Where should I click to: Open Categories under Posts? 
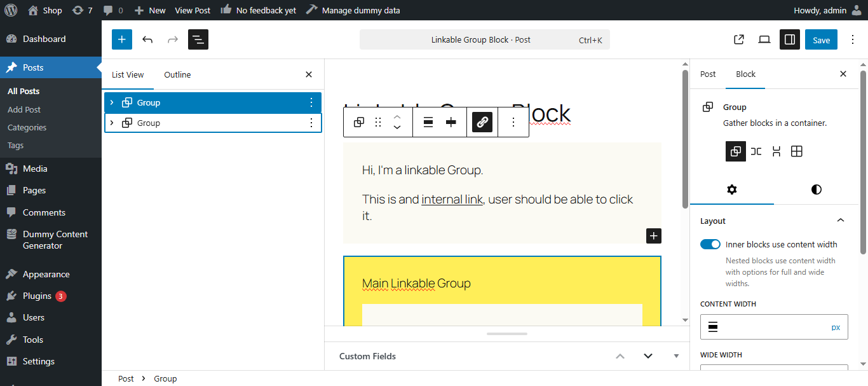coord(27,127)
